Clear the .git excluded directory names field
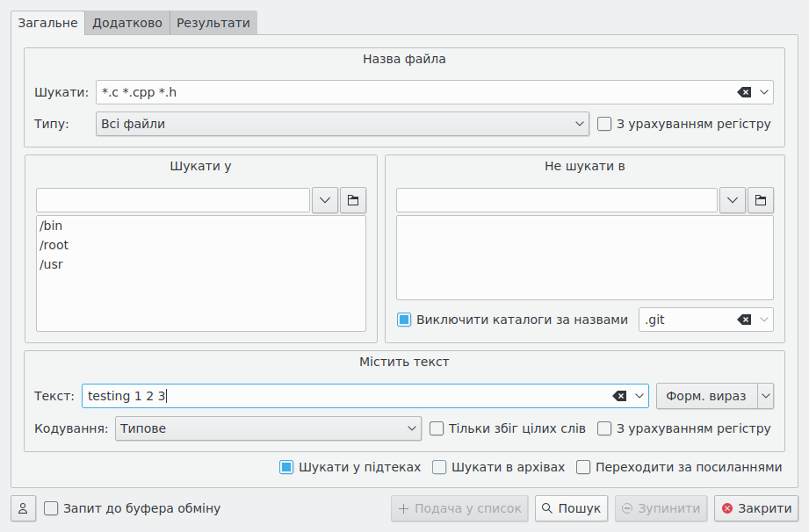The height and width of the screenshot is (532, 809). click(x=744, y=320)
